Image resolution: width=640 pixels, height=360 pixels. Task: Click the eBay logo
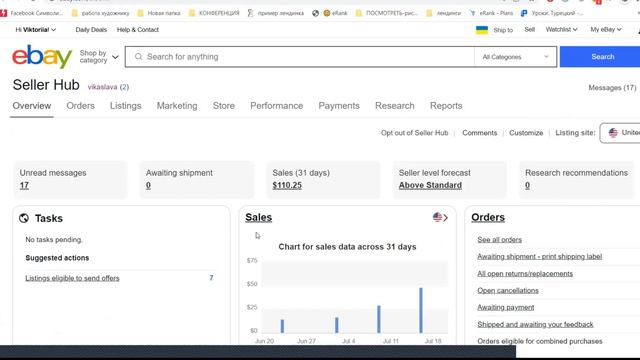42,56
